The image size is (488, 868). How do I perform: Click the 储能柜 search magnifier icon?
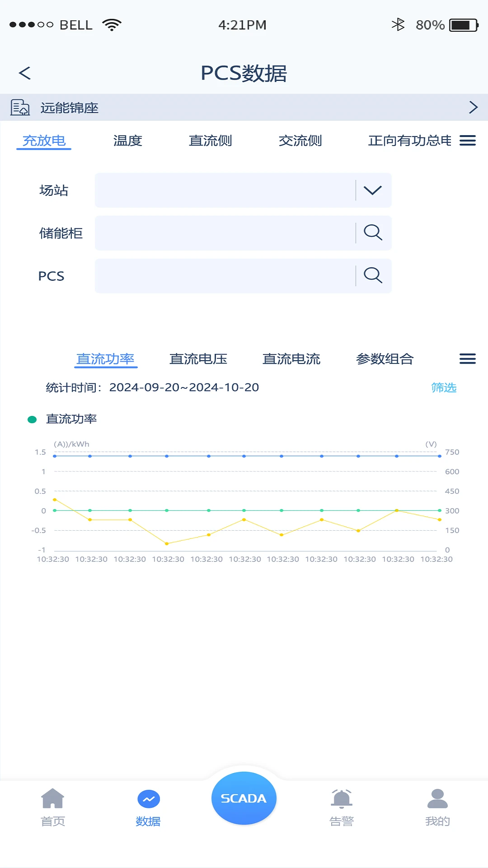(x=373, y=233)
